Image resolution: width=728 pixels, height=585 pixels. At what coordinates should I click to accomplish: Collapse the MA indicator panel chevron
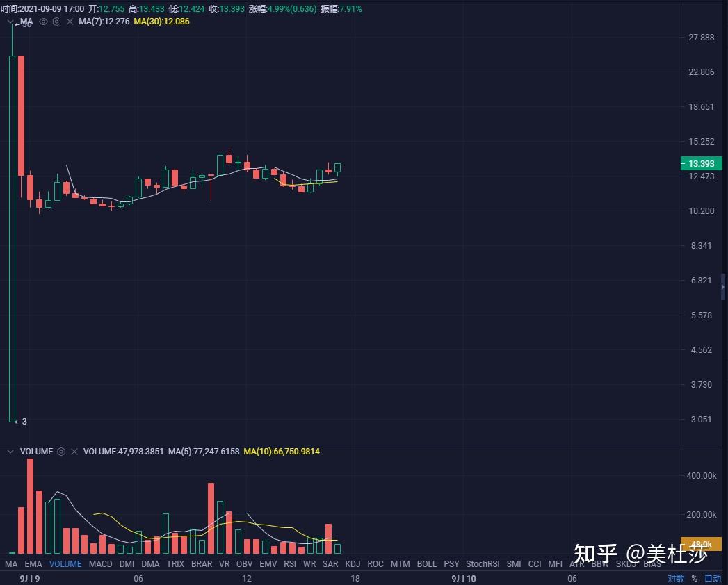10,22
